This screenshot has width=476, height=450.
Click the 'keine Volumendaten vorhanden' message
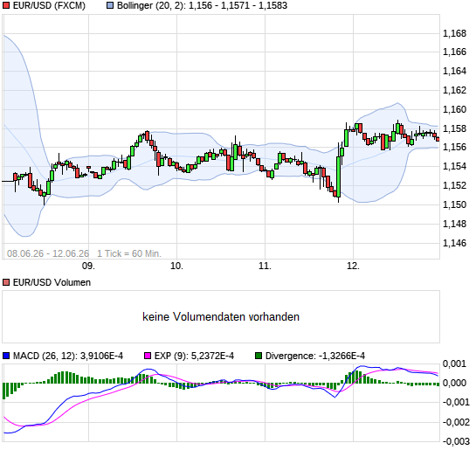(x=221, y=316)
